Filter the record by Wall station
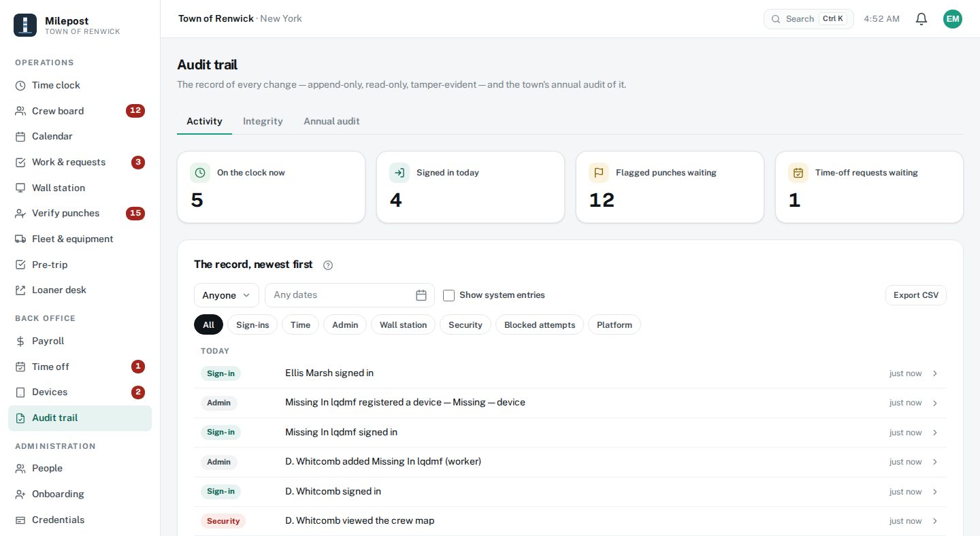The width and height of the screenshot is (980, 536). point(403,325)
